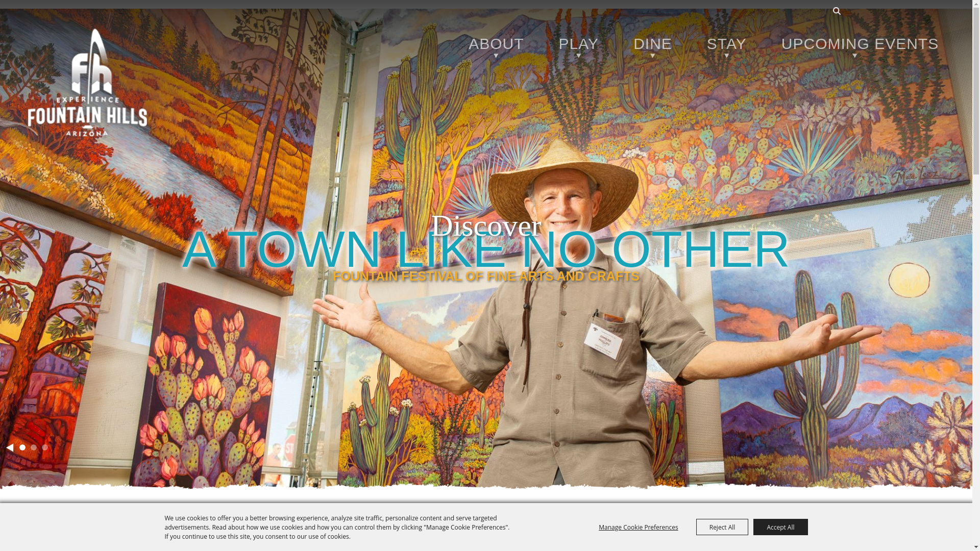
Task: Expand the PLAY dropdown arrow
Action: [578, 56]
